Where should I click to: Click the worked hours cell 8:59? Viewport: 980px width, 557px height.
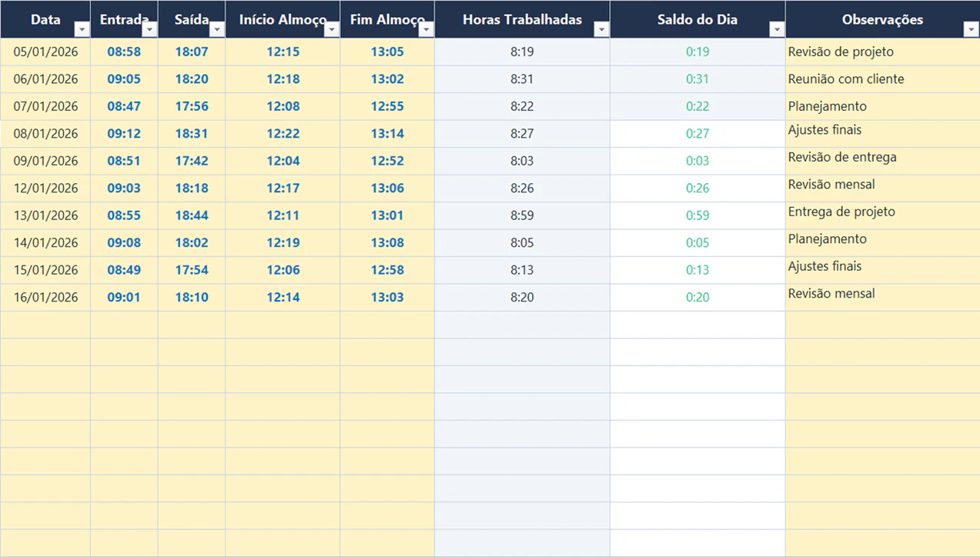coord(522,215)
